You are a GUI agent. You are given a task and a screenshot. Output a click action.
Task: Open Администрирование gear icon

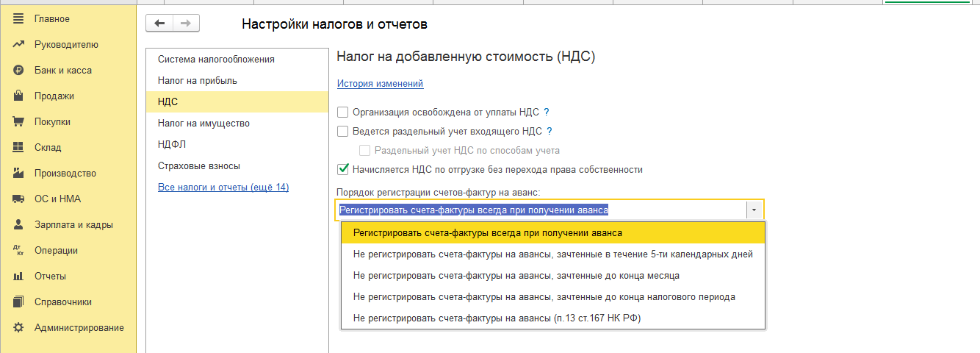[x=19, y=328]
